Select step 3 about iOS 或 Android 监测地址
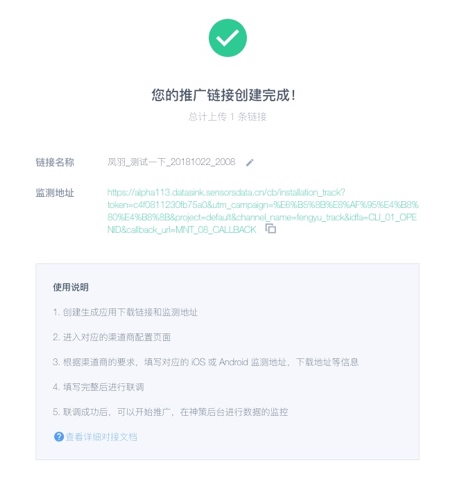 coord(205,362)
